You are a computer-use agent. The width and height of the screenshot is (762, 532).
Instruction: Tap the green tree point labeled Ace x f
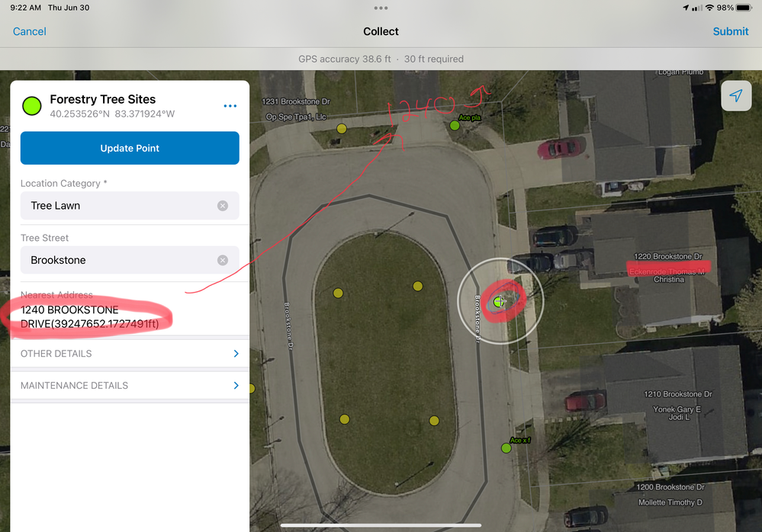coord(506,448)
